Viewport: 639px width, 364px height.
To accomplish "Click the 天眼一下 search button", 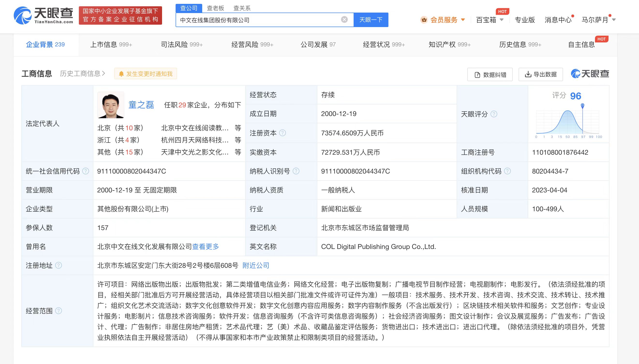I will pos(371,20).
